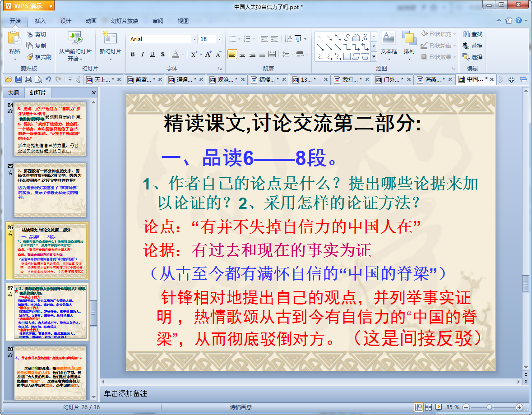Switch to the 大纲 outline pane tab
The image size is (532, 415).
(14, 92)
